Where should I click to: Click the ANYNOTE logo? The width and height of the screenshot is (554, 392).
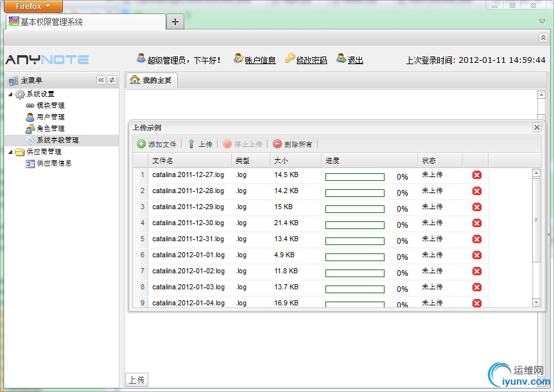tap(47, 59)
